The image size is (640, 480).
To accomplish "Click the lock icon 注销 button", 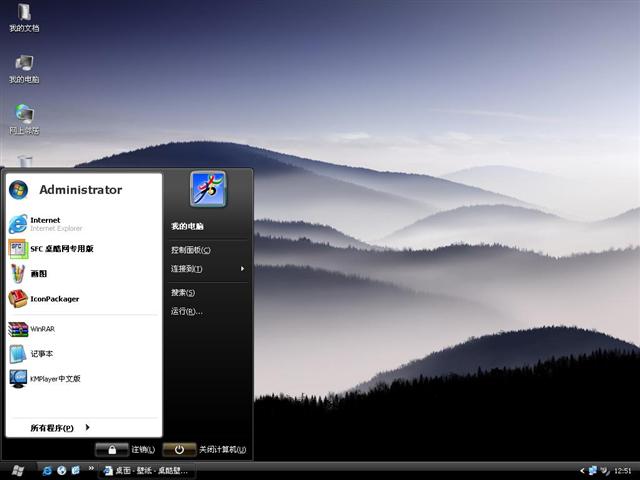I will tap(112, 450).
